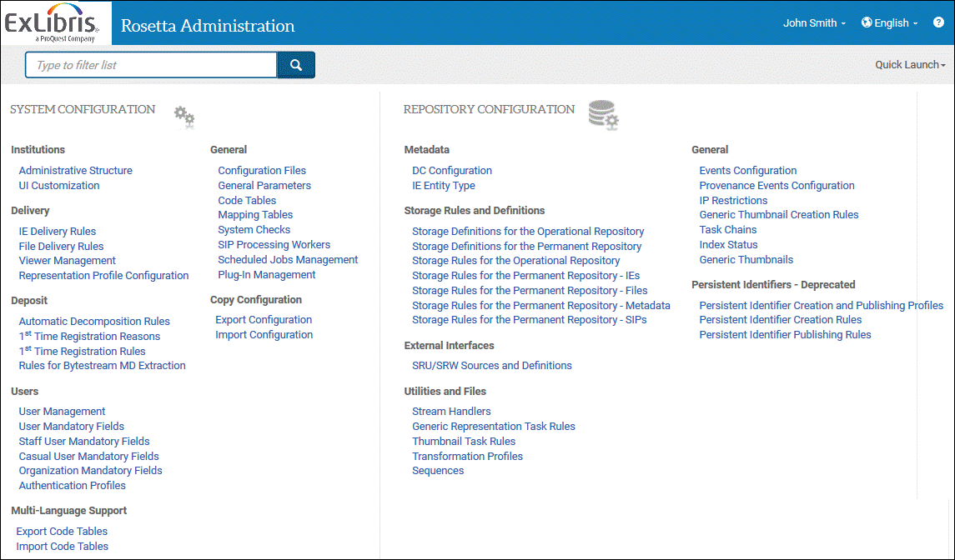
Task: Open Task Chains link
Action: [728, 230]
